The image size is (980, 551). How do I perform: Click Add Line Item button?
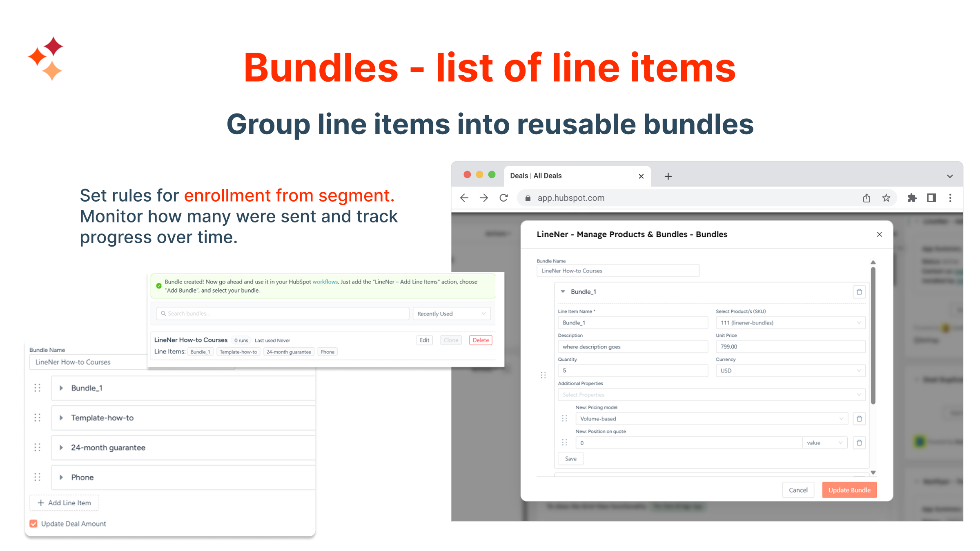(64, 503)
